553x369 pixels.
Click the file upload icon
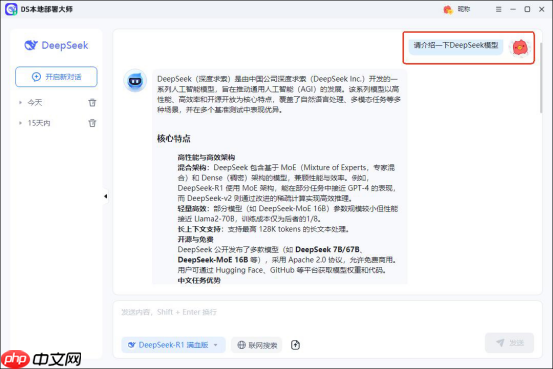296,345
